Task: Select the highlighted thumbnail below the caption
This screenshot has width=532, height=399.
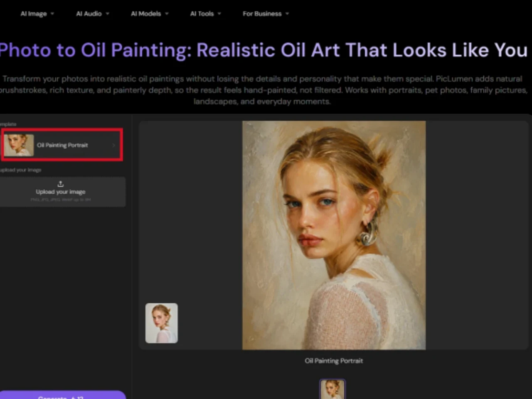Action: click(332, 389)
